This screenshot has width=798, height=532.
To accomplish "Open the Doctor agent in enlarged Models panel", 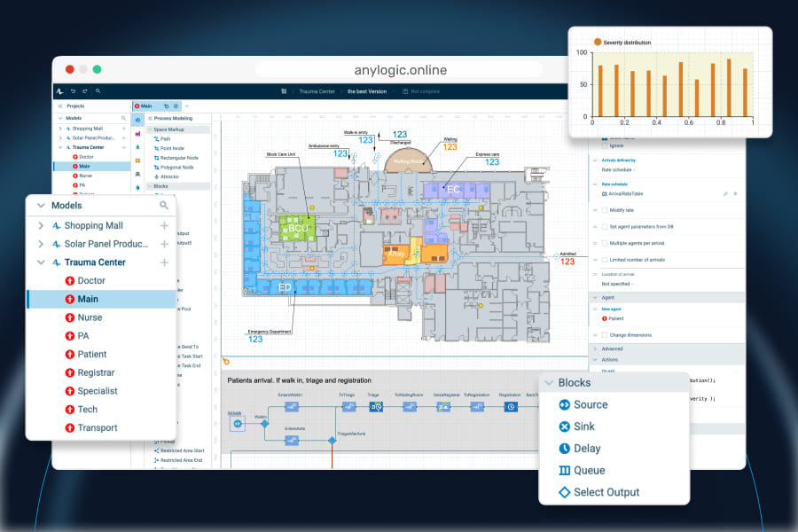I will pyautogui.click(x=85, y=280).
